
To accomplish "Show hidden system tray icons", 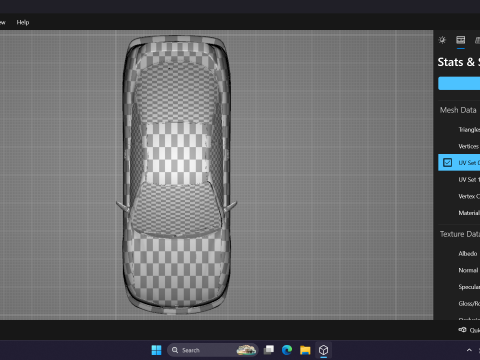I will point(469,350).
